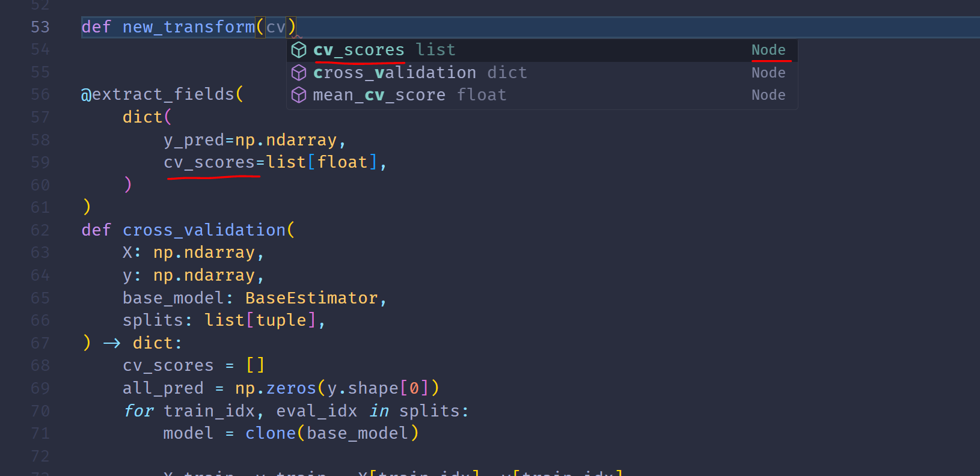The image size is (980, 476).
Task: Click the clone function call on line 71
Action: [x=270, y=433]
